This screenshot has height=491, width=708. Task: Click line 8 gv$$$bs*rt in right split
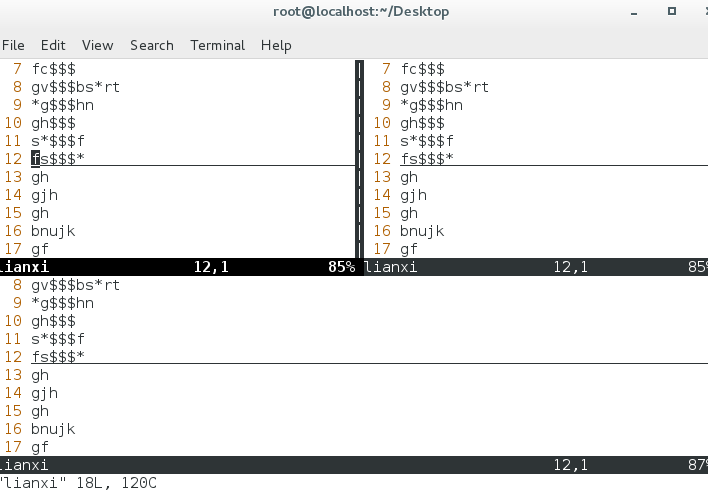point(444,87)
